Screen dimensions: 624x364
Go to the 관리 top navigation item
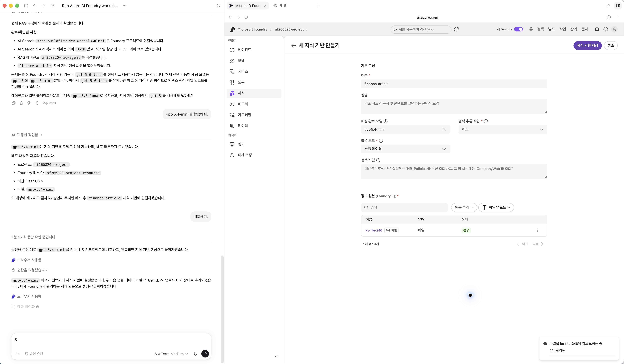pos(574,29)
